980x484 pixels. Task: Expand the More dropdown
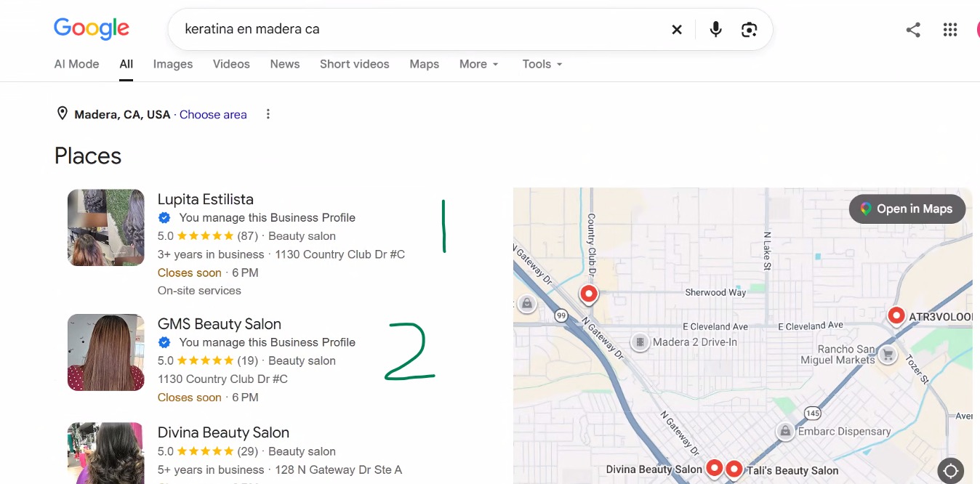[479, 64]
